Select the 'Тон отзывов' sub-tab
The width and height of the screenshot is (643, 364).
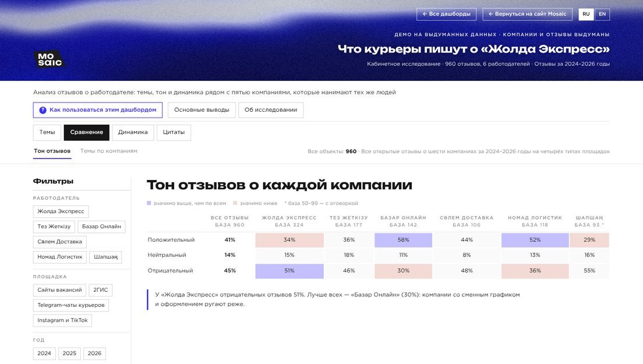coord(52,151)
